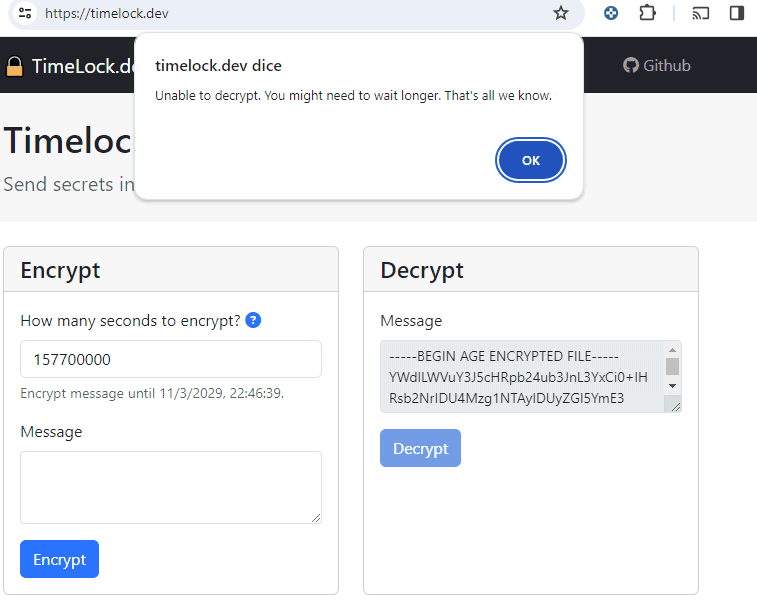Image resolution: width=757 pixels, height=605 pixels.
Task: Click the blue help question mark icon
Action: pyautogui.click(x=253, y=321)
